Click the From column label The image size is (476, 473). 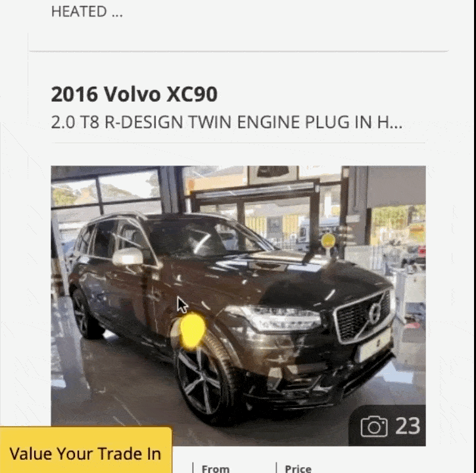pos(216,468)
